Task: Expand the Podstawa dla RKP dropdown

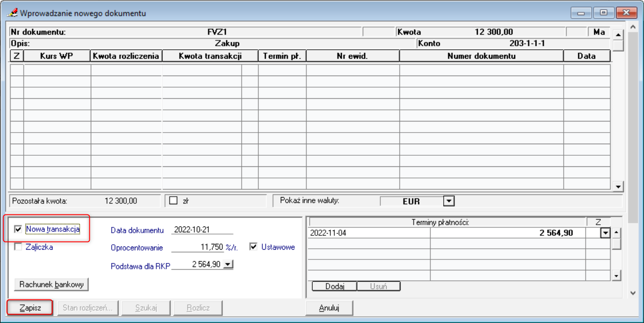Action: [x=228, y=265]
